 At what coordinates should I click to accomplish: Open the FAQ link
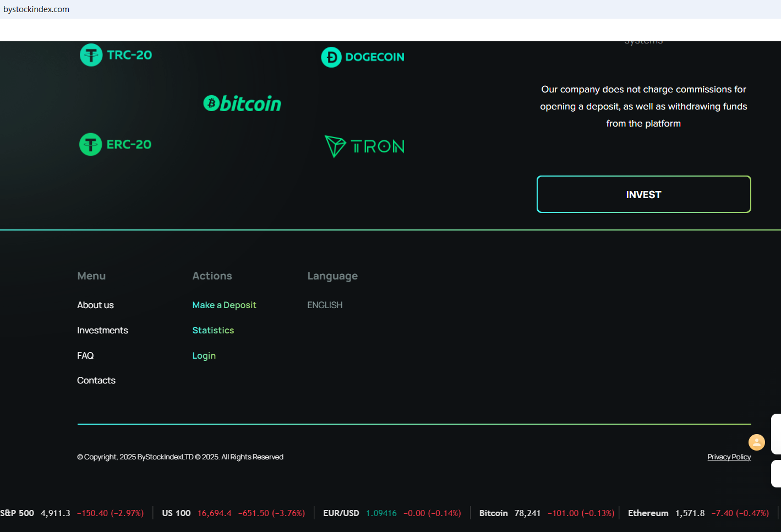pos(85,356)
